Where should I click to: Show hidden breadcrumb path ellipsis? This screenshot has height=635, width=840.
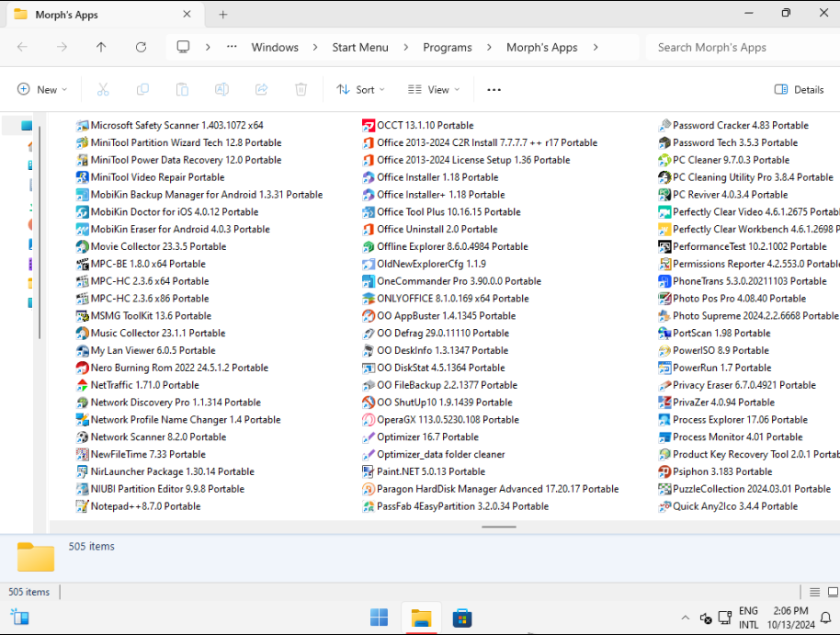(x=232, y=47)
